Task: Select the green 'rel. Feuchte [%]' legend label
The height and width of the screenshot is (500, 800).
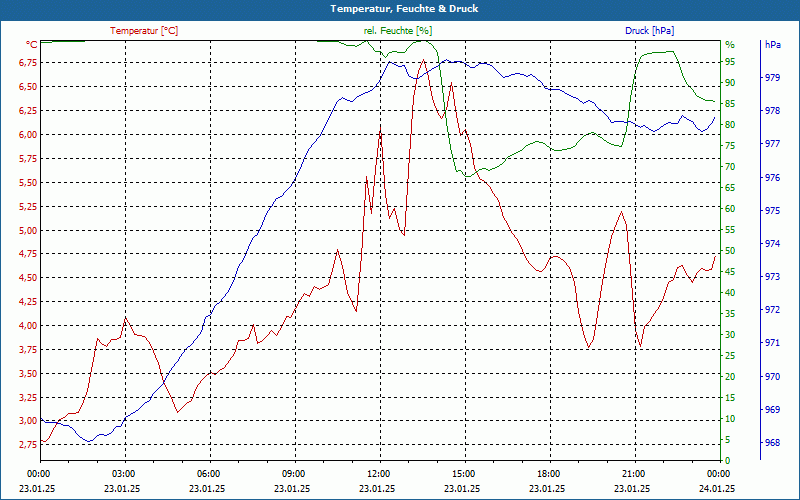Action: coord(397,31)
